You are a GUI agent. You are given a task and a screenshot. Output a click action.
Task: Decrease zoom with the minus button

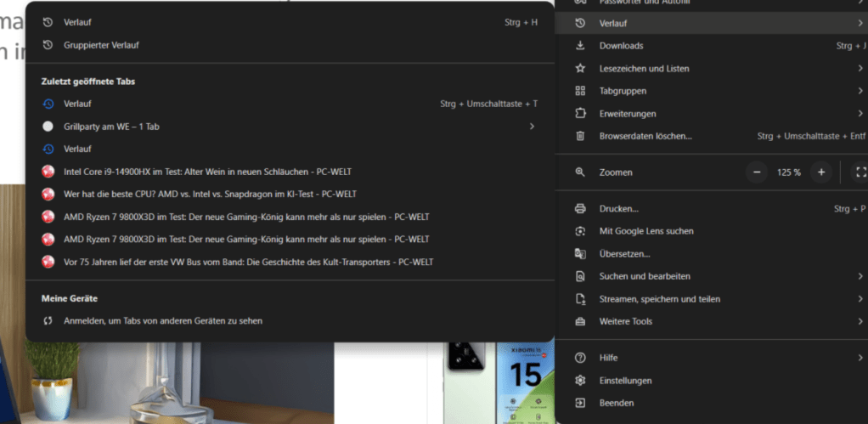(757, 172)
